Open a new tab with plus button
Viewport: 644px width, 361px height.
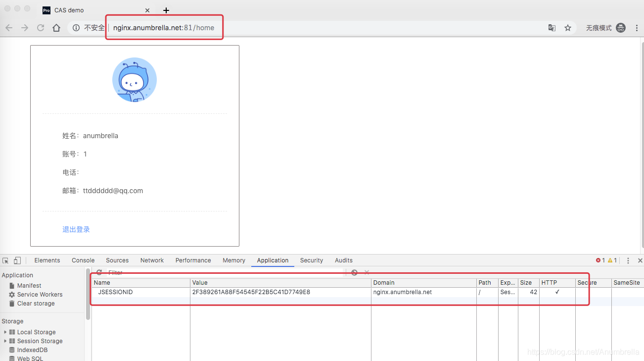(x=166, y=10)
